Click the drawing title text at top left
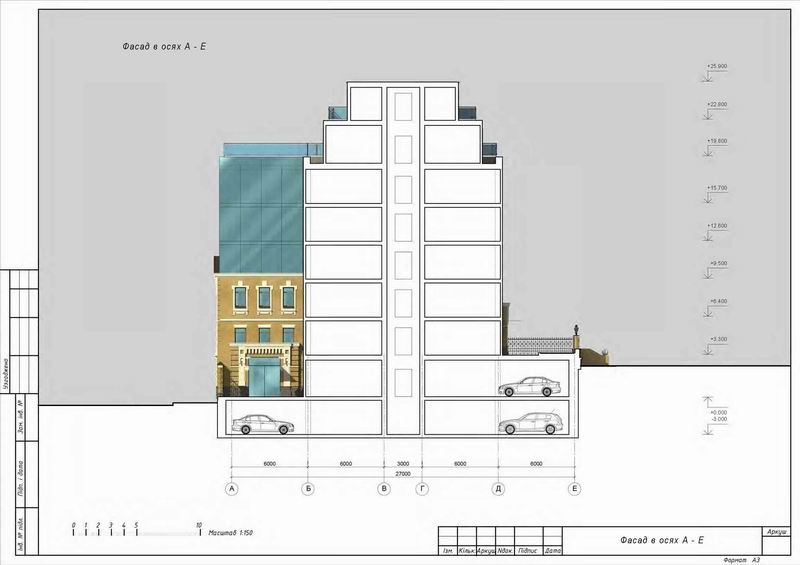This screenshot has width=800, height=565. click(158, 48)
